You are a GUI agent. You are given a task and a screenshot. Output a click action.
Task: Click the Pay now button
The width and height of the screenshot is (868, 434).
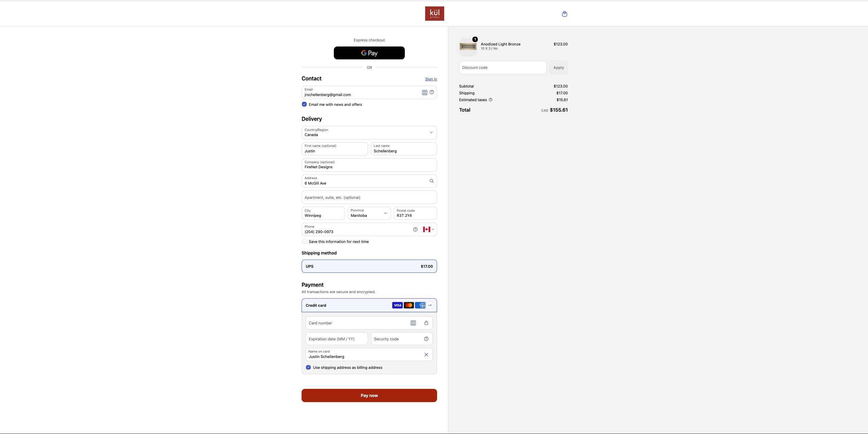point(369,395)
